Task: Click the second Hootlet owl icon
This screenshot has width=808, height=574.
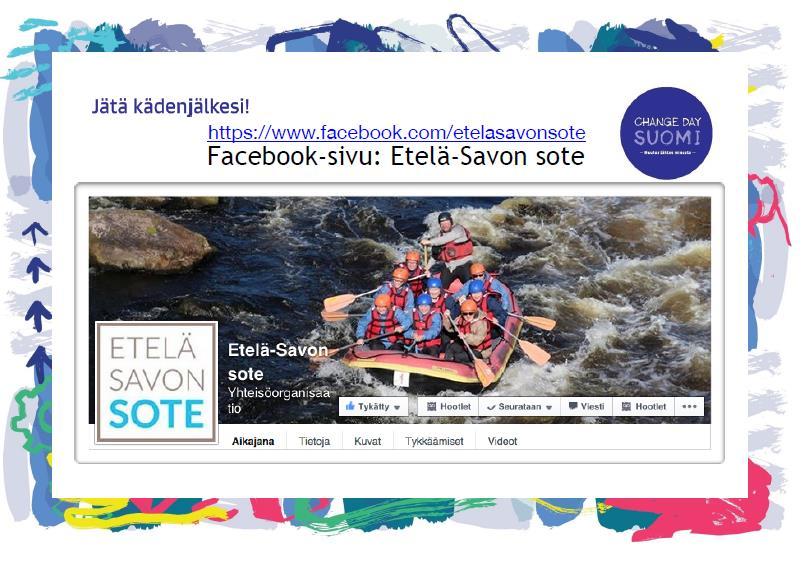Action: (626, 407)
